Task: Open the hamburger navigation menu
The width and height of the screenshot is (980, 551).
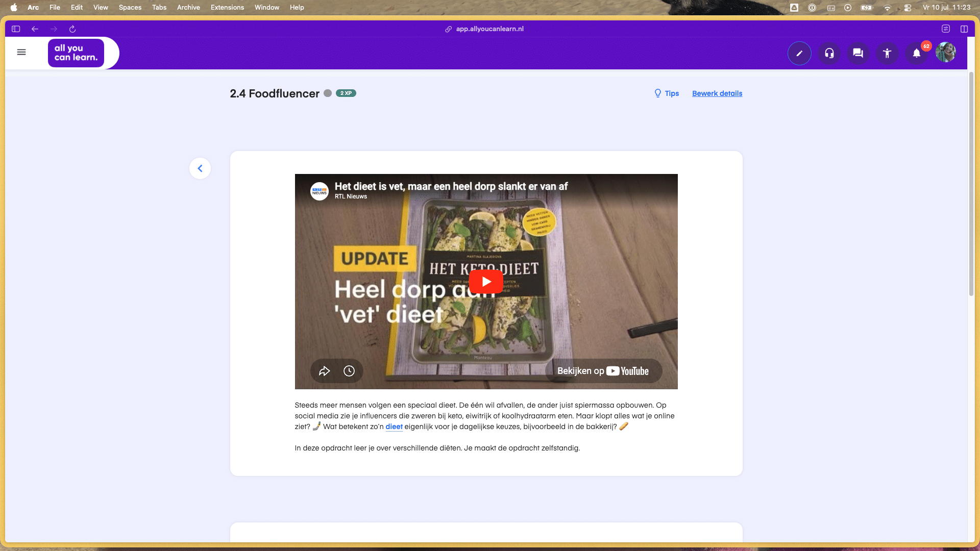Action: pos(21,52)
